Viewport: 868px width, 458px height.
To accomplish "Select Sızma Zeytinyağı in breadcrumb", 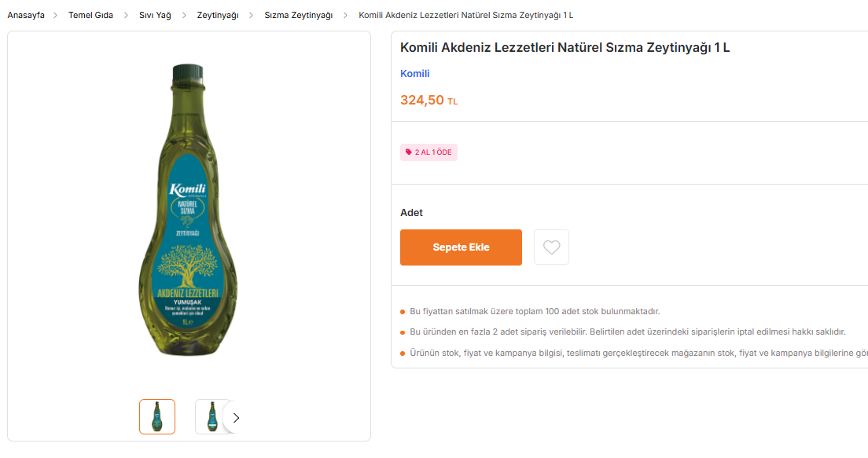I will pos(298,15).
